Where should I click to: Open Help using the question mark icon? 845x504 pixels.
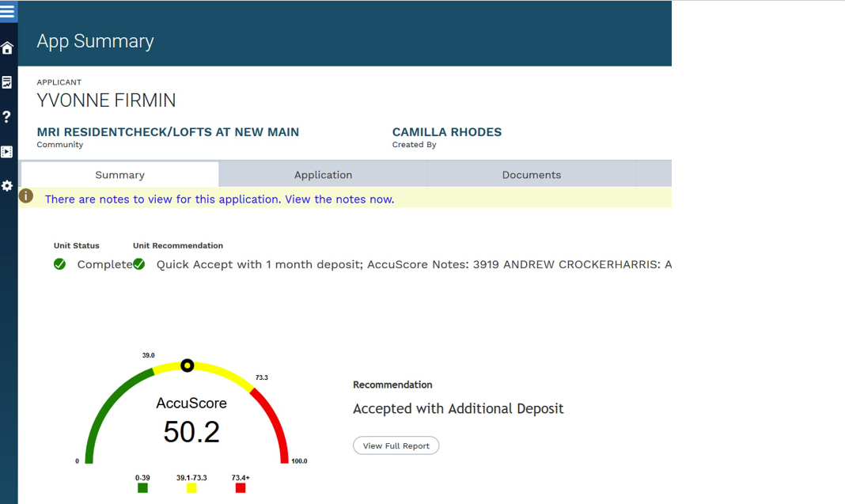(x=7, y=116)
